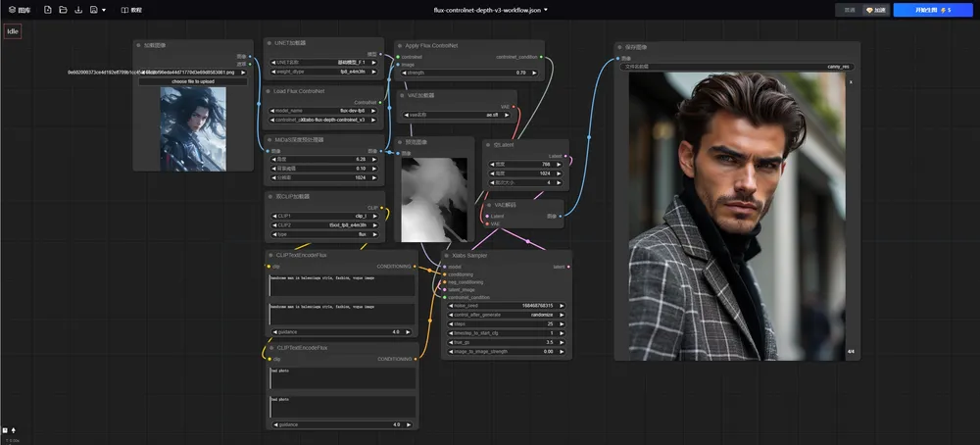Next controlnet_path option via right arrow
Screen dimensions: 980x445
point(373,120)
